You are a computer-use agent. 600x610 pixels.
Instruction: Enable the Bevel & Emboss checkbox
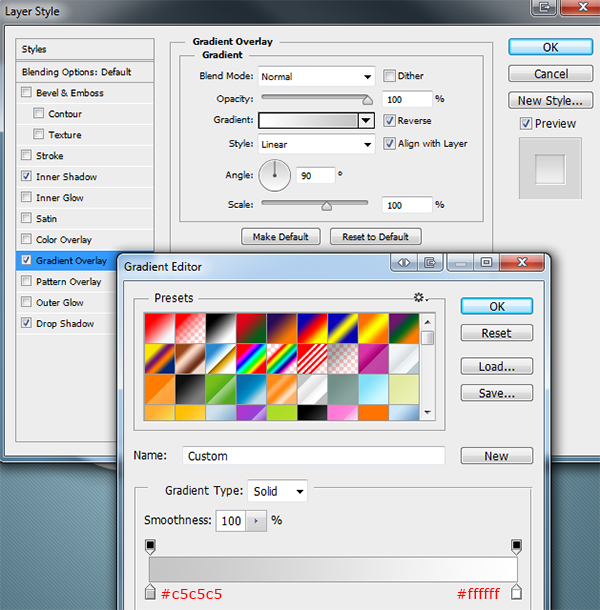pyautogui.click(x=26, y=92)
